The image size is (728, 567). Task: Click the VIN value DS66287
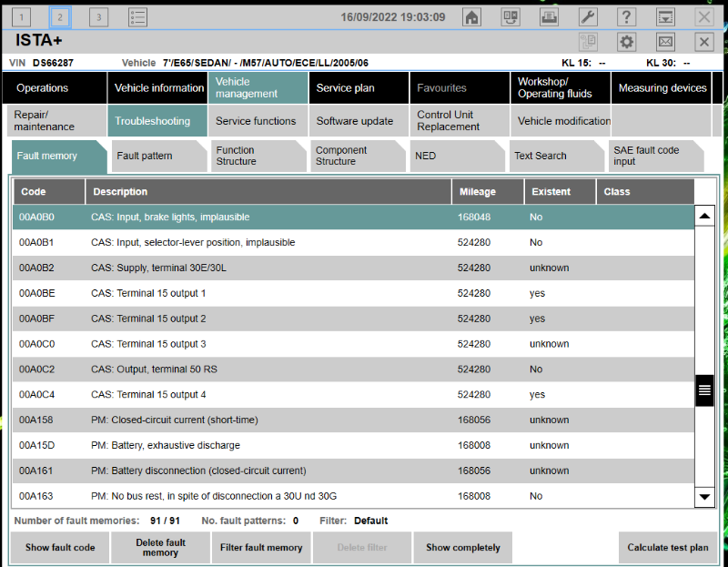click(x=53, y=63)
